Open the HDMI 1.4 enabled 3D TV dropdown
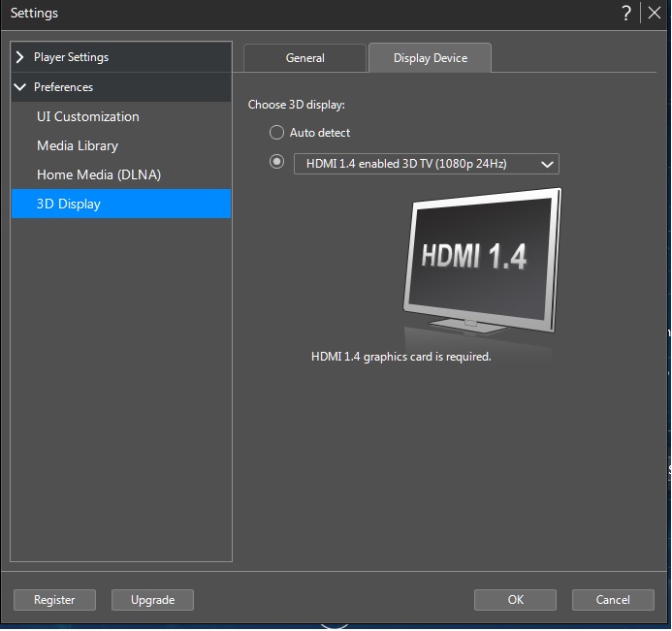672x631 pixels. click(427, 164)
